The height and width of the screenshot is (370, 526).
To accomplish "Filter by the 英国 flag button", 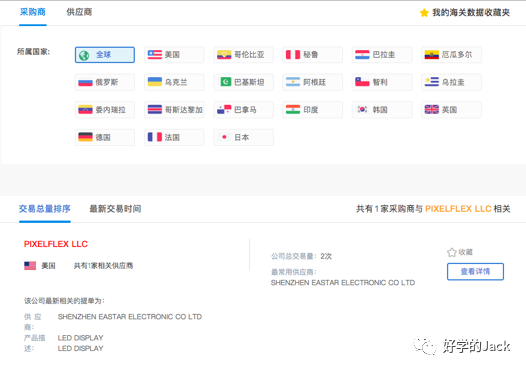I will tap(452, 110).
